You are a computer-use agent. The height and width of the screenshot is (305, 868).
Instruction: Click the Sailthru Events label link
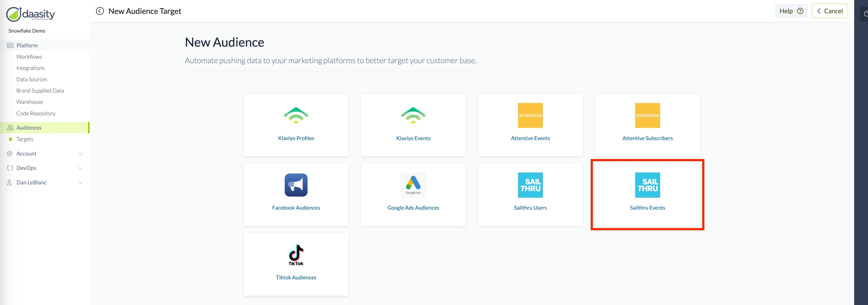[x=648, y=208]
